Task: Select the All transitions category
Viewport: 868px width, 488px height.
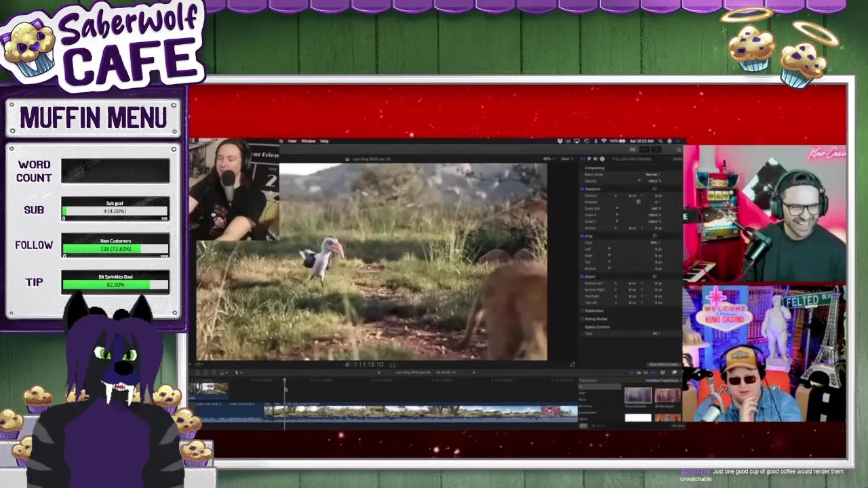Action: [599, 386]
